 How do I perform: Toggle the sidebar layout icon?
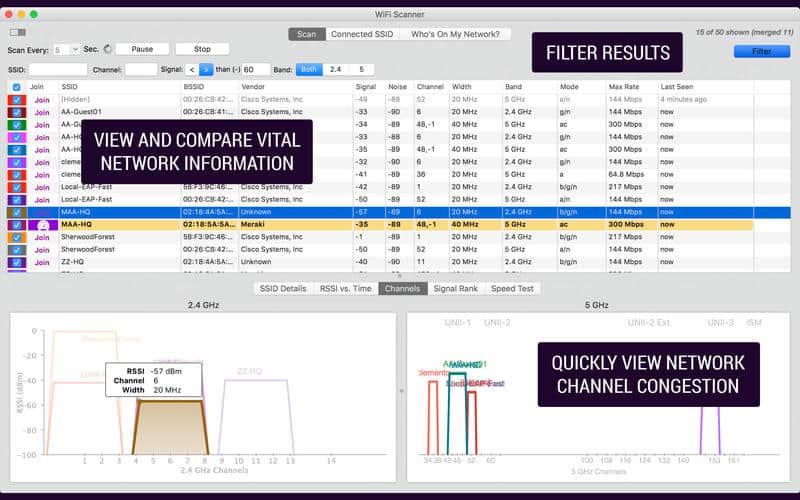coord(17,33)
